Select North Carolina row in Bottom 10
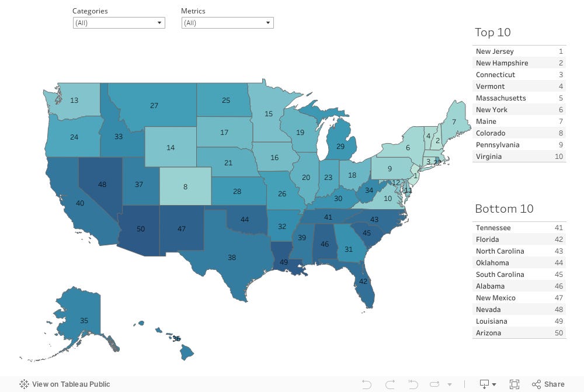The image size is (584, 392). [x=519, y=251]
